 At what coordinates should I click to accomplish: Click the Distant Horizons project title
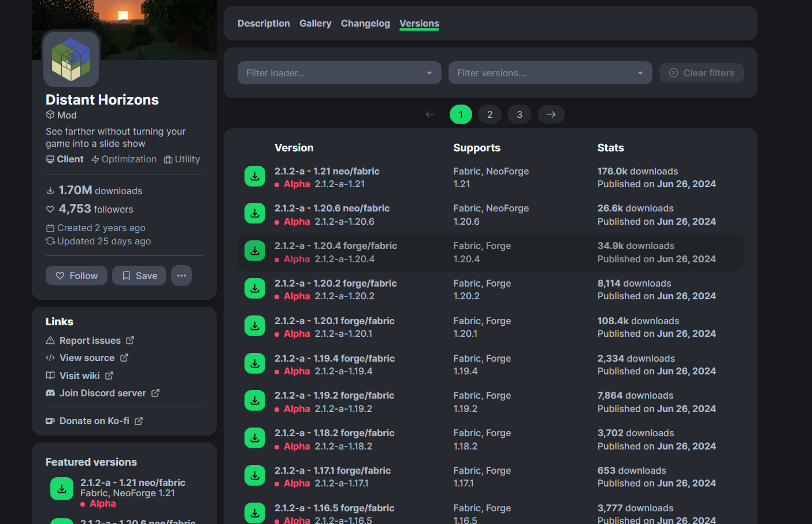102,99
